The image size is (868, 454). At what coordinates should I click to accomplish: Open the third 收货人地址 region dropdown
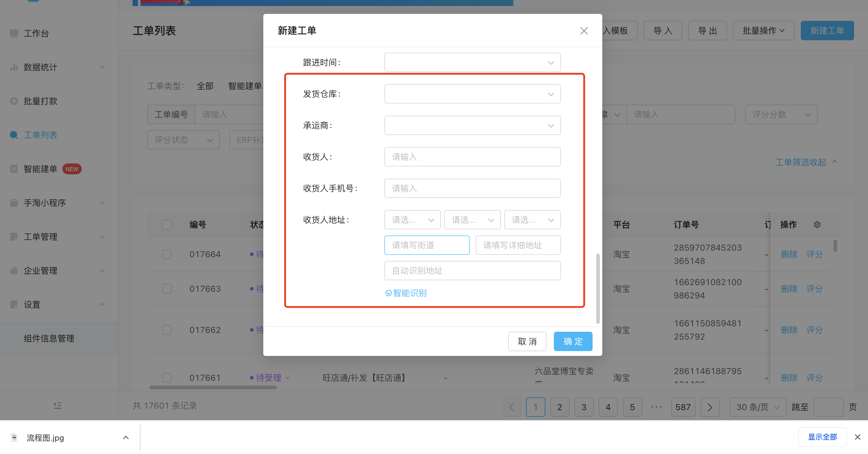click(x=532, y=220)
